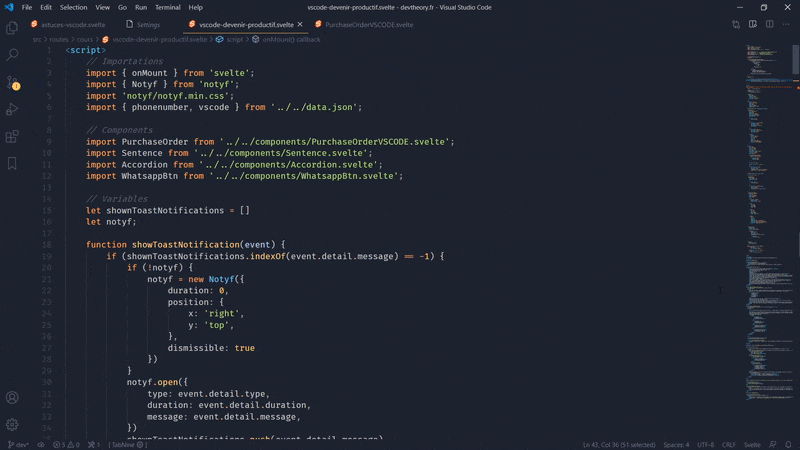Click the showToastNotification function name
Image resolution: width=800 pixels, height=450 pixels.
pos(186,244)
